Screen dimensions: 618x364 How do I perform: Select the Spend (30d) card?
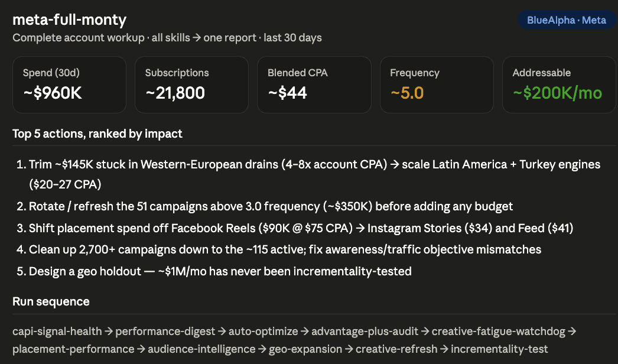(x=69, y=84)
